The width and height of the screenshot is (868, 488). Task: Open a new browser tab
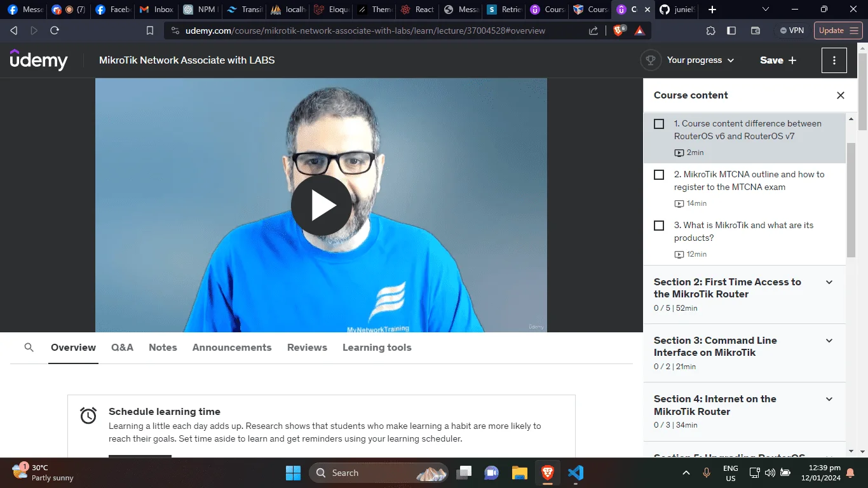coord(712,10)
